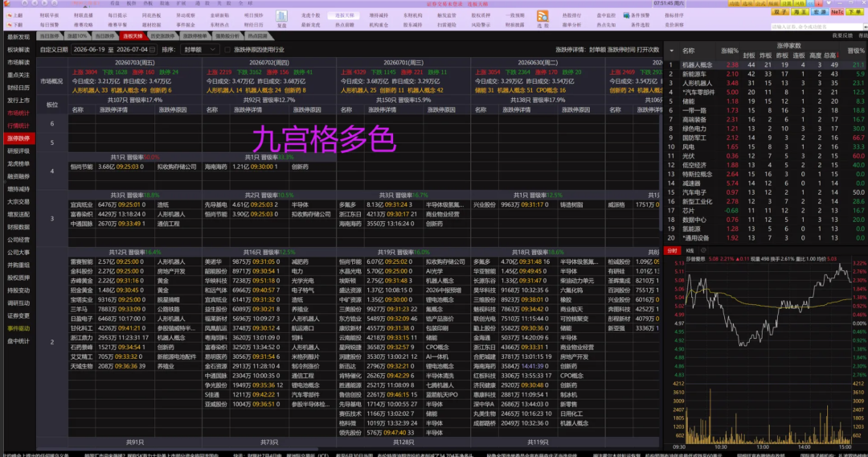Switch the chart to the 分时 tab
868x457 pixels.
(672, 251)
